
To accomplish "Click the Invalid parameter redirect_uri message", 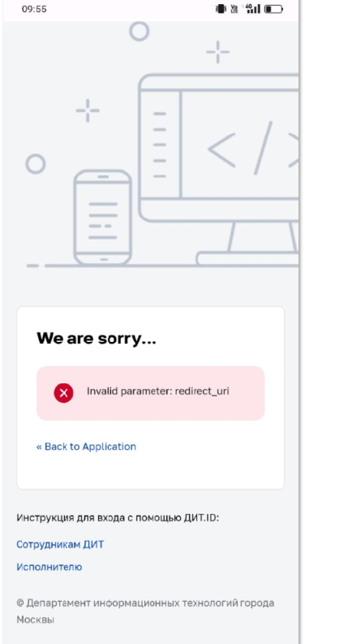I will coord(158,391).
